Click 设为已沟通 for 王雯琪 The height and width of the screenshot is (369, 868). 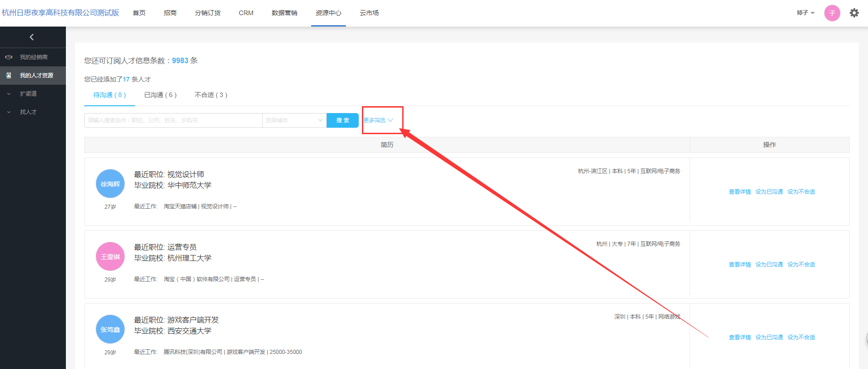coord(769,265)
